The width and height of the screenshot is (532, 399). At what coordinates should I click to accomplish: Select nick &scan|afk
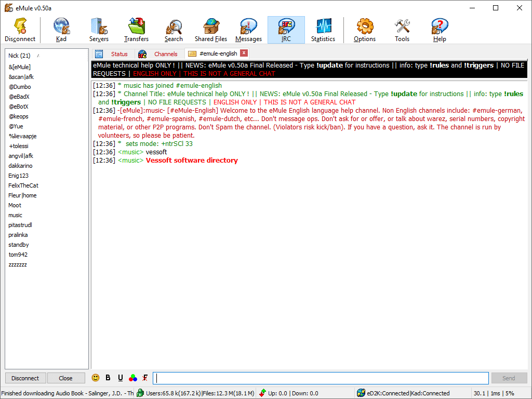(21, 77)
